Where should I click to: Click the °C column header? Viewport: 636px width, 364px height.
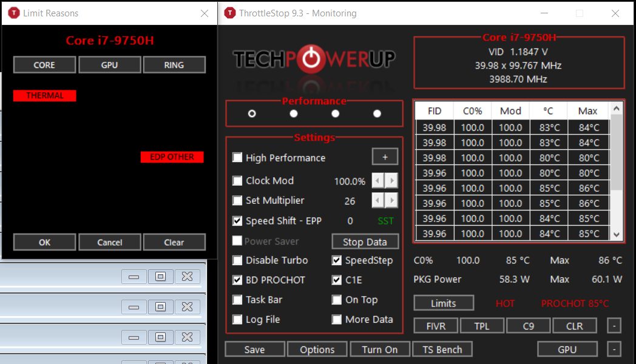[x=549, y=111]
